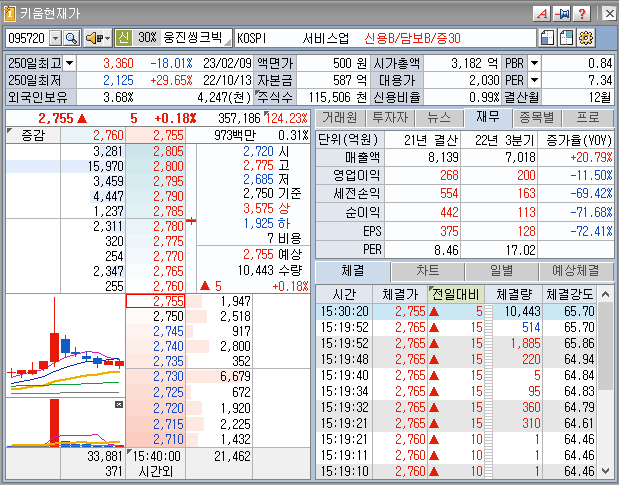Click the 250일최고 price 3,360
This screenshot has height=485, width=619.
click(118, 63)
